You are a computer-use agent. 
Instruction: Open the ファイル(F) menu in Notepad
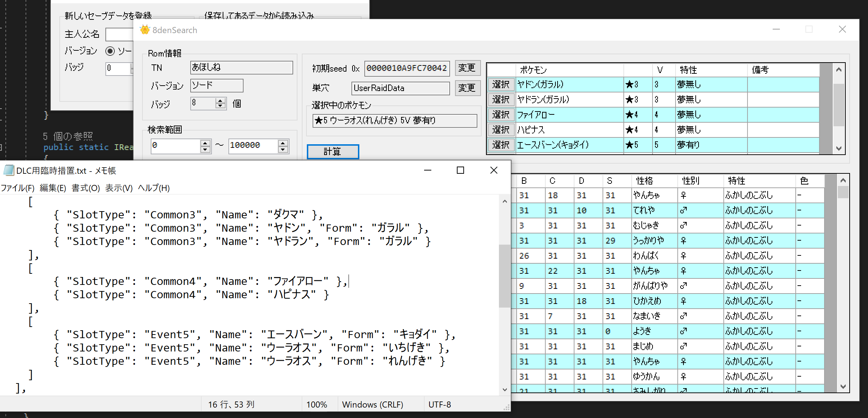pos(18,188)
